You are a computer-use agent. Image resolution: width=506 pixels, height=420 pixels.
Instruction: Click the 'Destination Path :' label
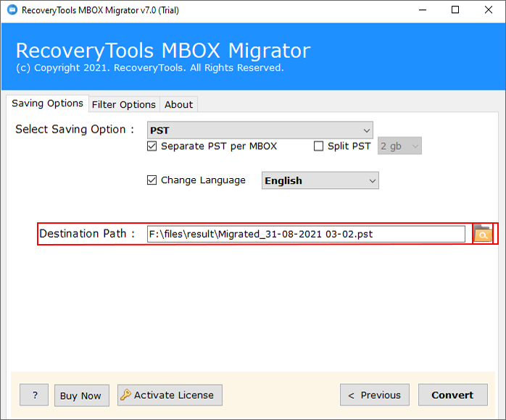(87, 234)
